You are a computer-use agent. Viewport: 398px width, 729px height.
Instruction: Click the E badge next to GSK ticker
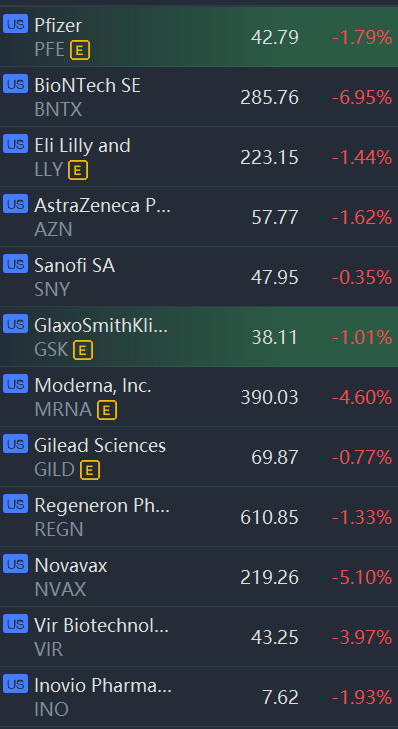(x=83, y=351)
